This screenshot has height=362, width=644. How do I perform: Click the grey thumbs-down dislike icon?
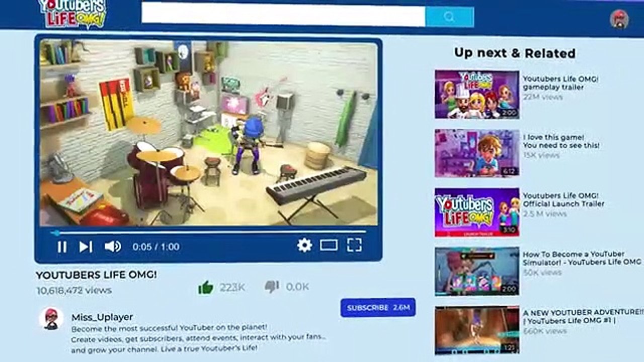pos(272,287)
